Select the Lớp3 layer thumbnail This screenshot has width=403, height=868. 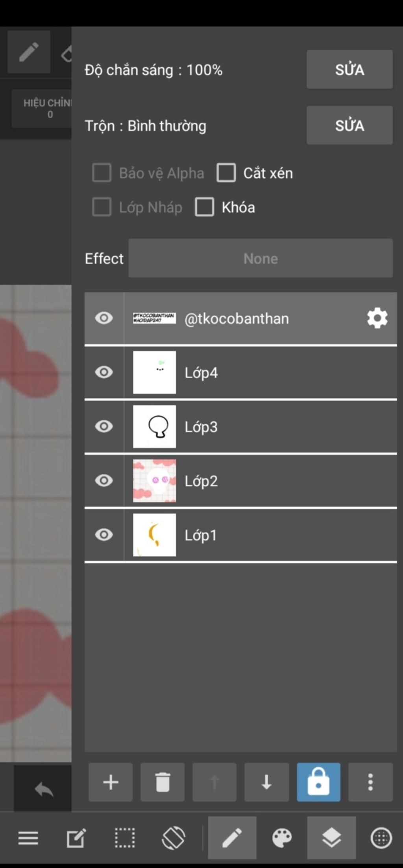[154, 427]
